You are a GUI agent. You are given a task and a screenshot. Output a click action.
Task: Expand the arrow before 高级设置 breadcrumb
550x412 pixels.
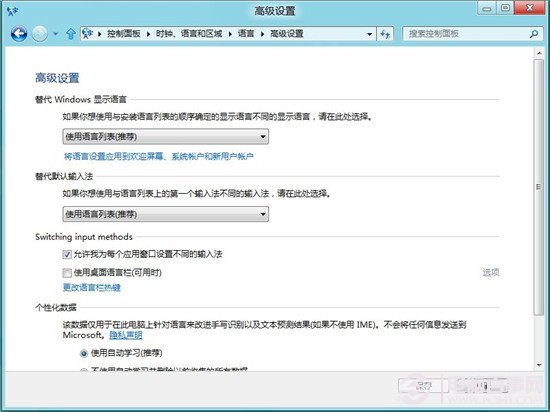click(262, 34)
